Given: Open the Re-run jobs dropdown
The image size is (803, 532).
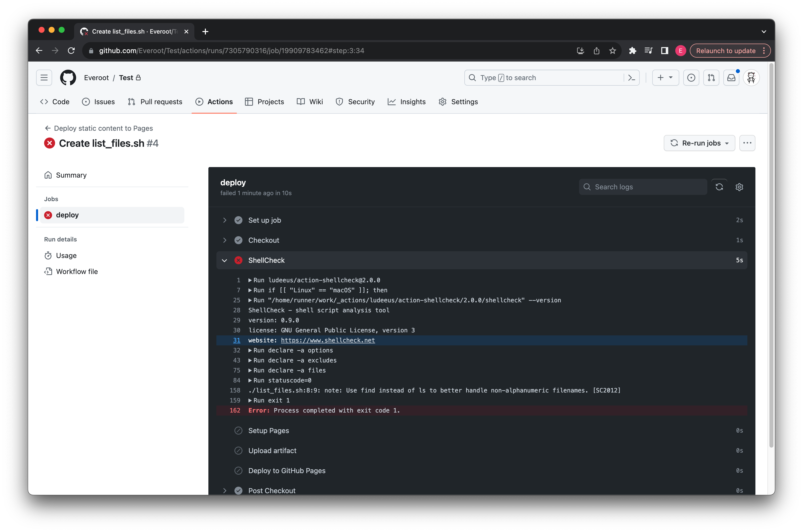Looking at the screenshot, I should point(699,143).
